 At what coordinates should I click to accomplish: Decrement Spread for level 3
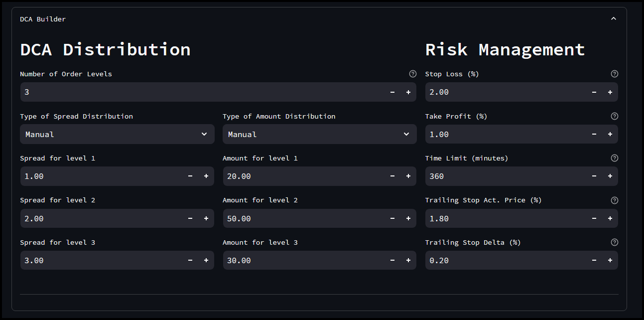pyautogui.click(x=190, y=260)
